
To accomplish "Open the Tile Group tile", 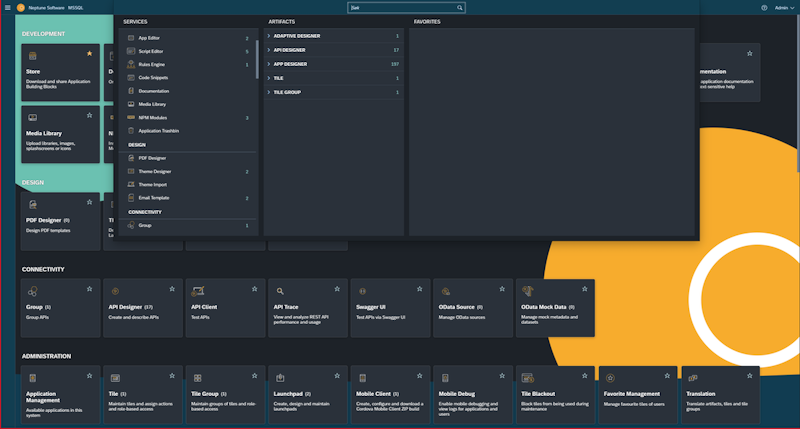I will pos(226,394).
